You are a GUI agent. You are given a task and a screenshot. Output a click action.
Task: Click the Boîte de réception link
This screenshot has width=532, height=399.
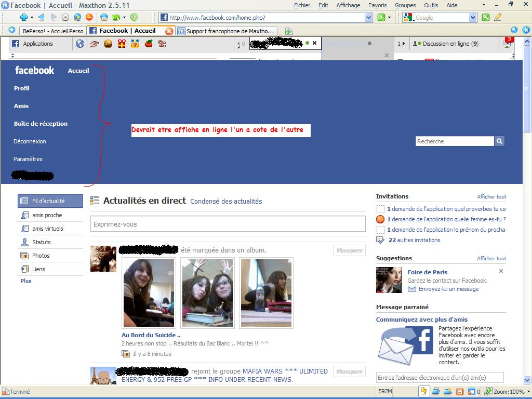(41, 124)
